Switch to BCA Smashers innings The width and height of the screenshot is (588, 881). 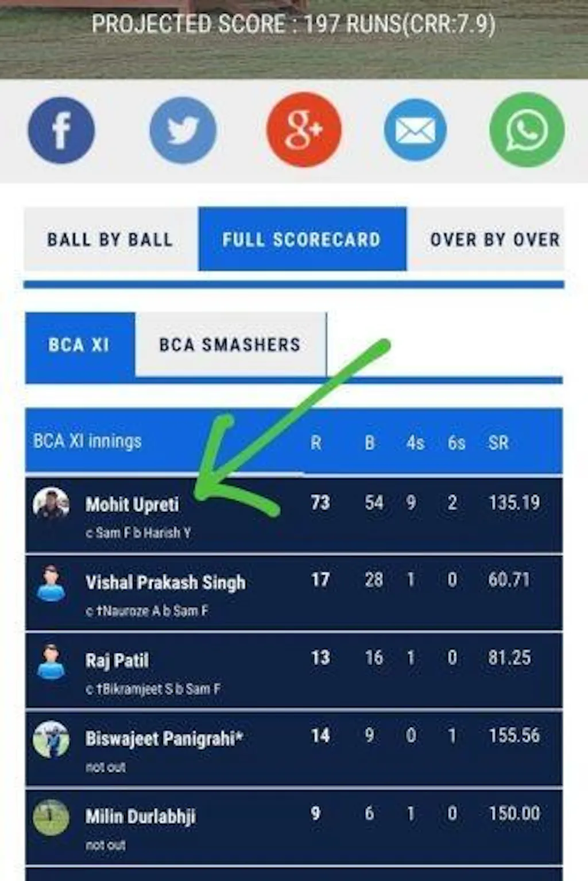point(230,344)
